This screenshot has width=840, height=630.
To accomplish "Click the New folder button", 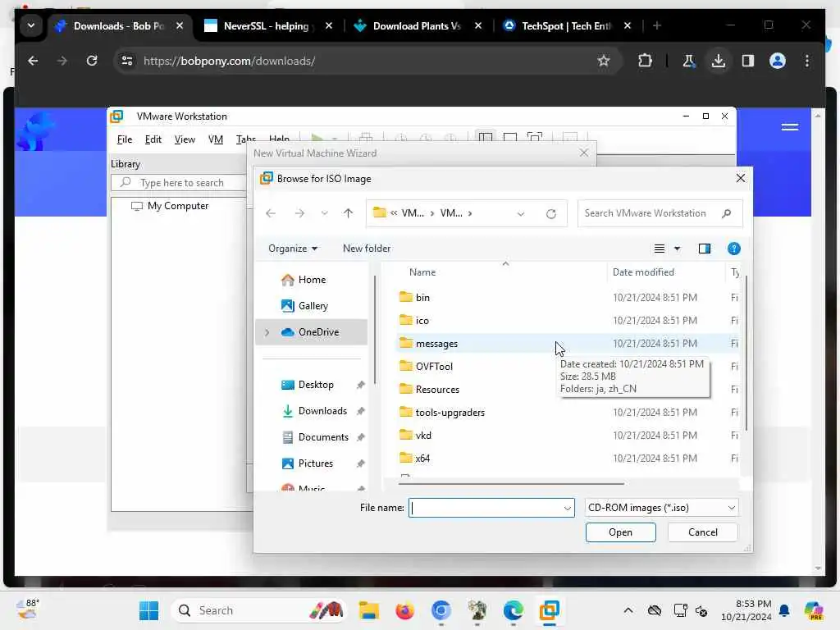I will pos(367,249).
